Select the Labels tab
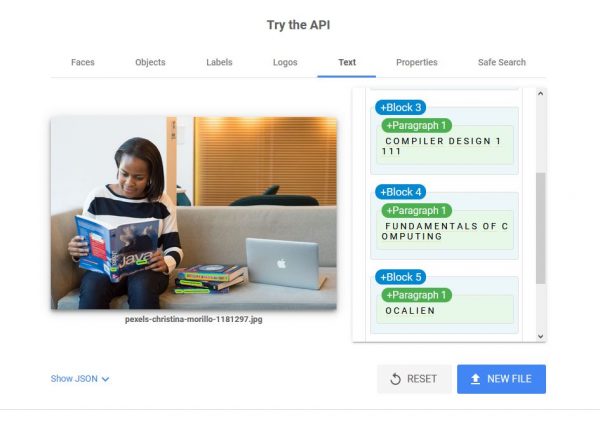Screen dimensions: 600x430 point(219,62)
